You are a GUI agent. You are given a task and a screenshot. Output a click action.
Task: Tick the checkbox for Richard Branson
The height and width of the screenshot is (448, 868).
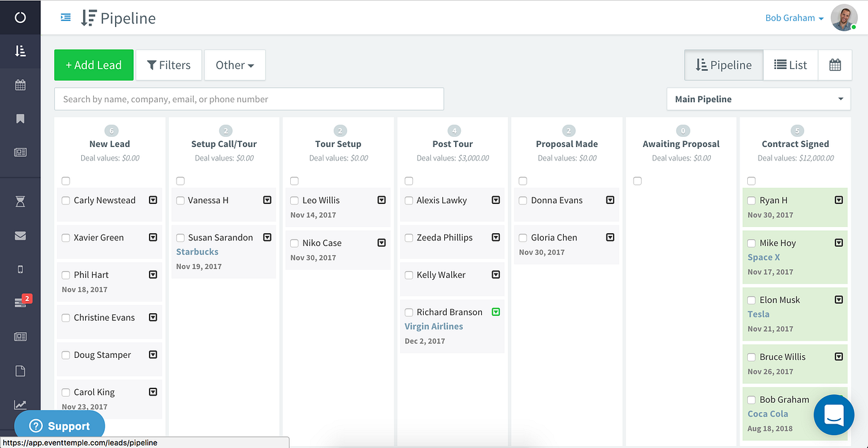coord(409,313)
